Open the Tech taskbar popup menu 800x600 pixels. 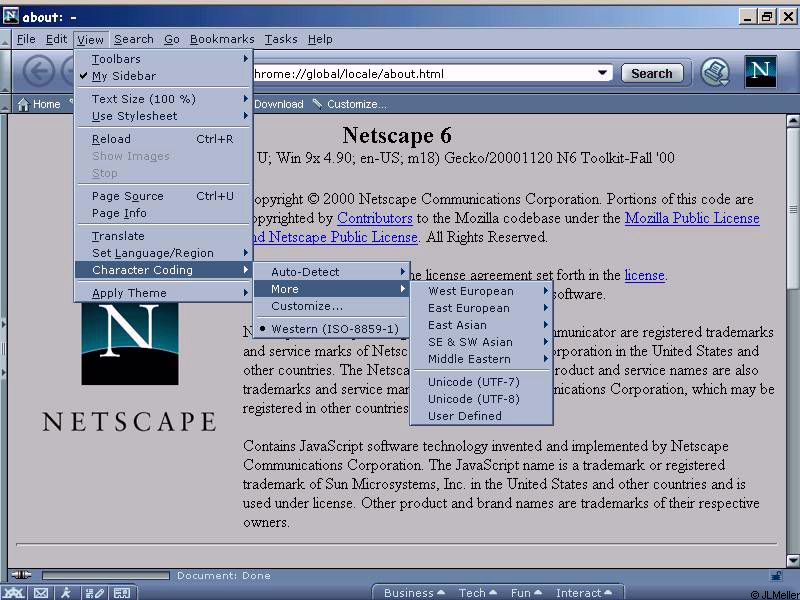[x=478, y=593]
